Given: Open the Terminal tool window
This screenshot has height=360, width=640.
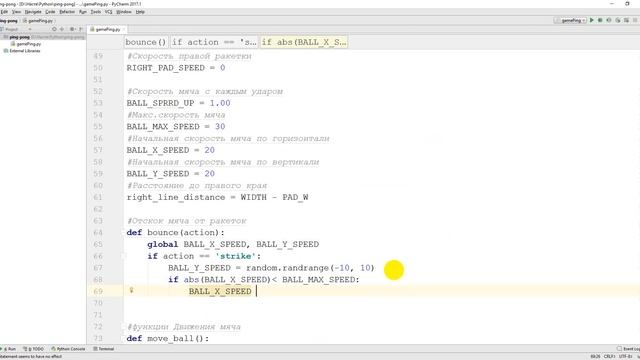Looking at the screenshot, I should (104, 349).
